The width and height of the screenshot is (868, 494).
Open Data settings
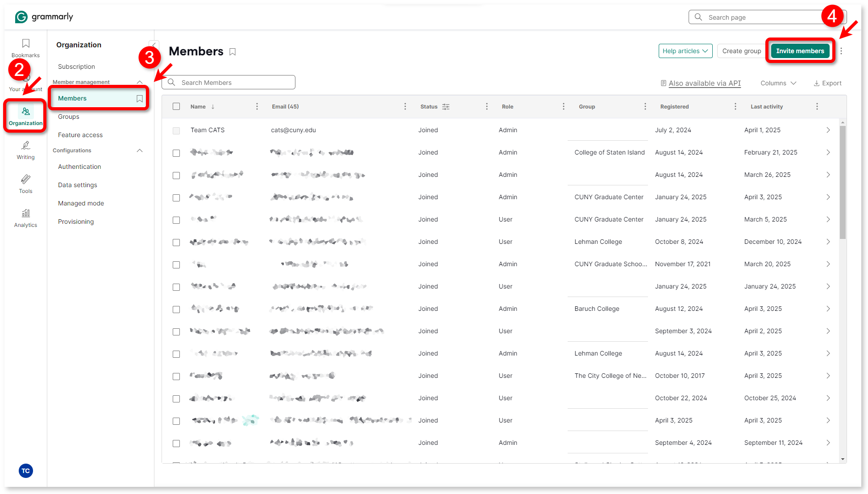click(78, 185)
